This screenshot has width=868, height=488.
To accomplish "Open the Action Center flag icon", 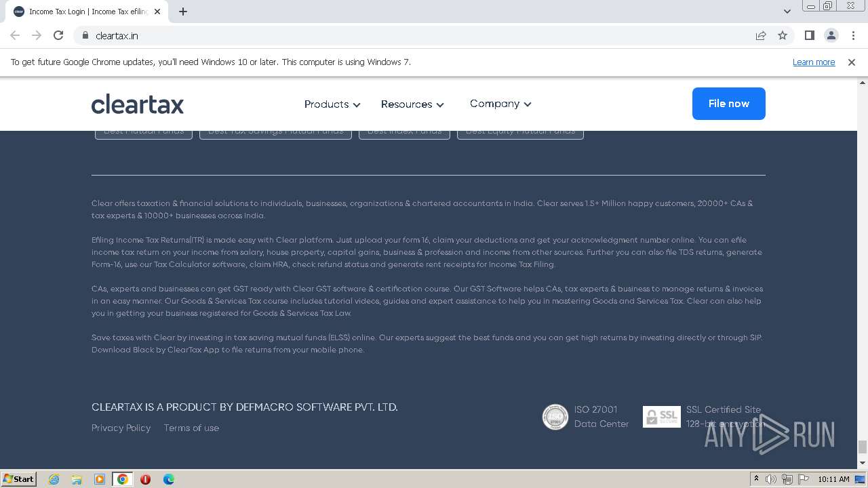I will (x=804, y=479).
